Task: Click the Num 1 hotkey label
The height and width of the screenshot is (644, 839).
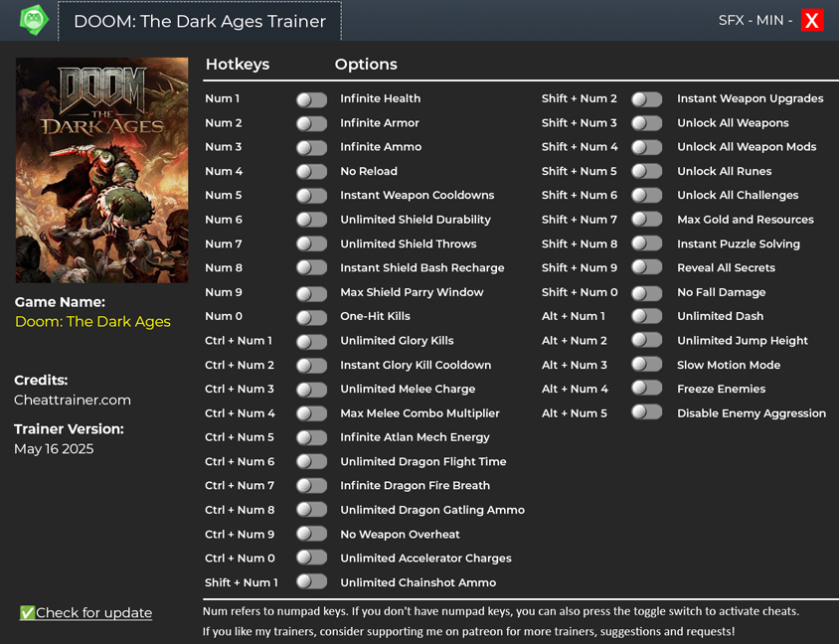Action: [222, 98]
